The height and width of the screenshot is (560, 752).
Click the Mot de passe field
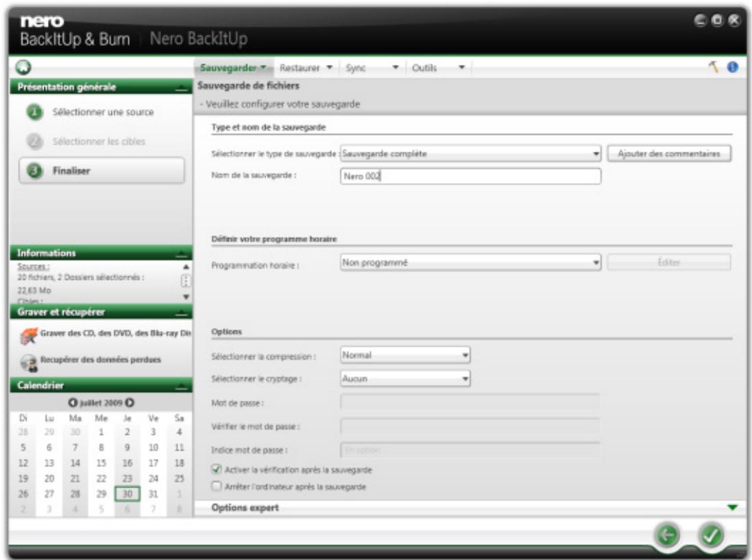pyautogui.click(x=471, y=402)
